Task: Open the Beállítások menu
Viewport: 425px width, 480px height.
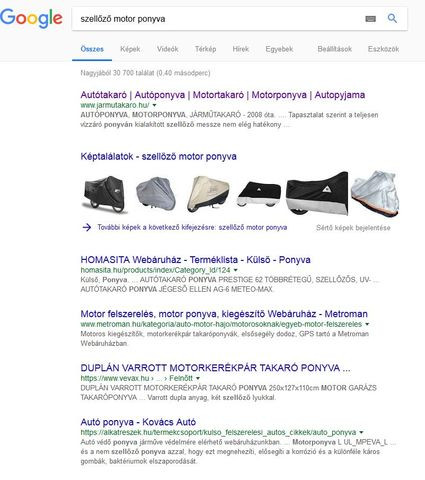Action: [x=335, y=49]
